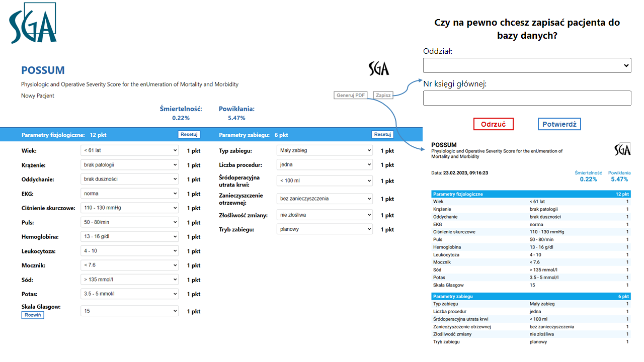
Task: Open the Oddychanie dropdown
Action: coord(130,179)
